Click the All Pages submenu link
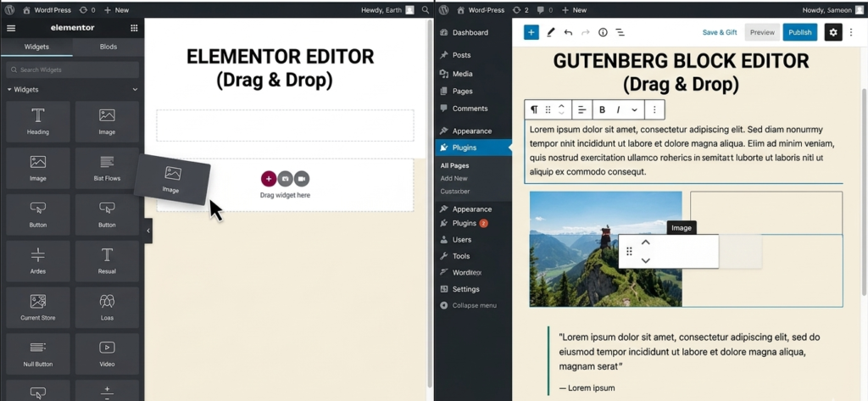The height and width of the screenshot is (401, 868). pos(454,165)
